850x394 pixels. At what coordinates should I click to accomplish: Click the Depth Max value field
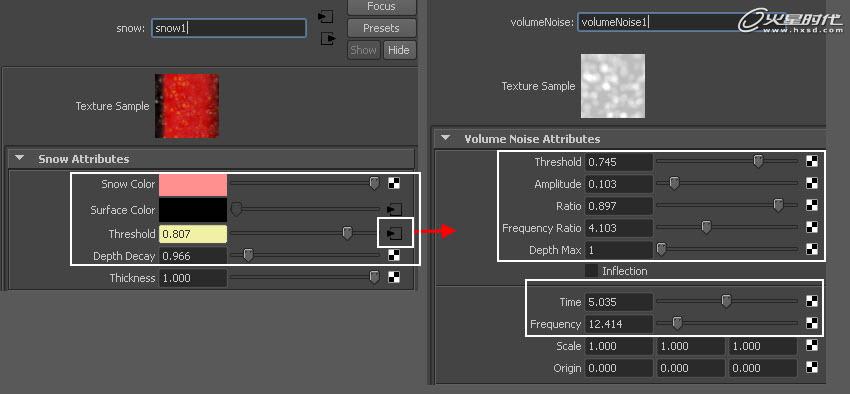(619, 250)
